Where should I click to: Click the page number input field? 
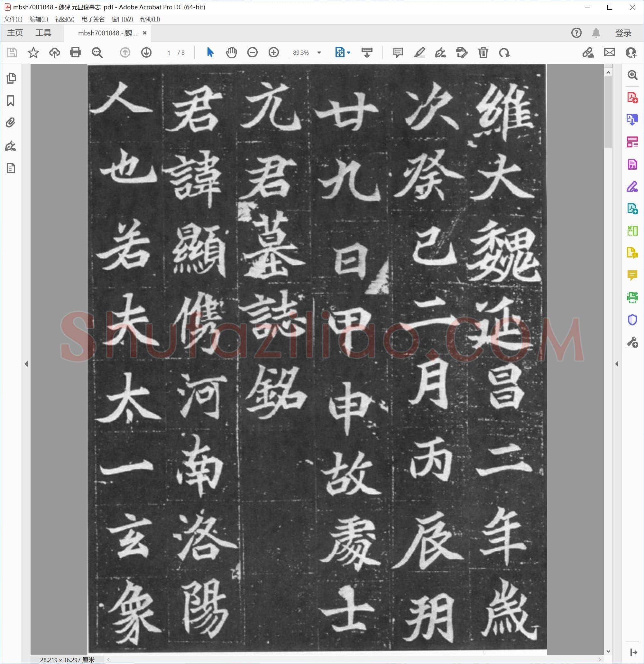169,53
